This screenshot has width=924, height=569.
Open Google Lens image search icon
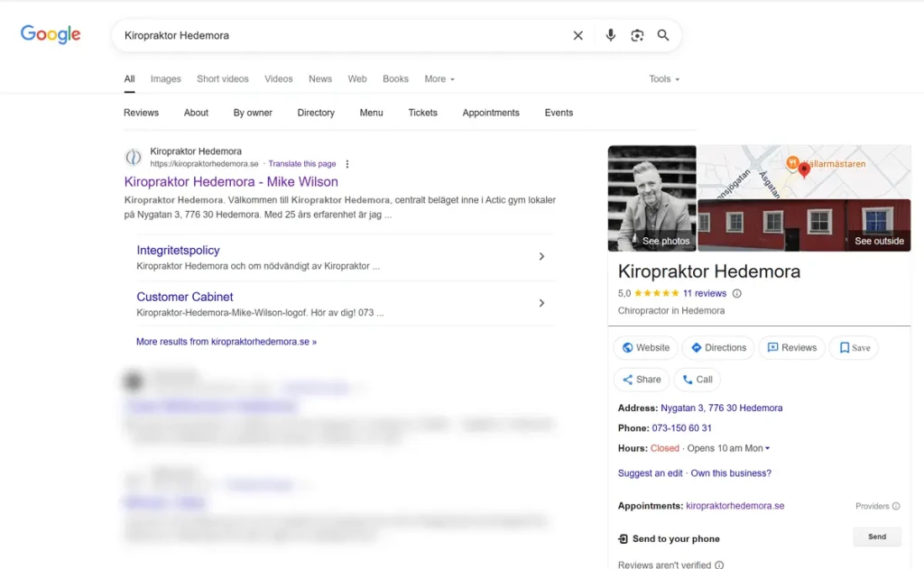pos(637,35)
